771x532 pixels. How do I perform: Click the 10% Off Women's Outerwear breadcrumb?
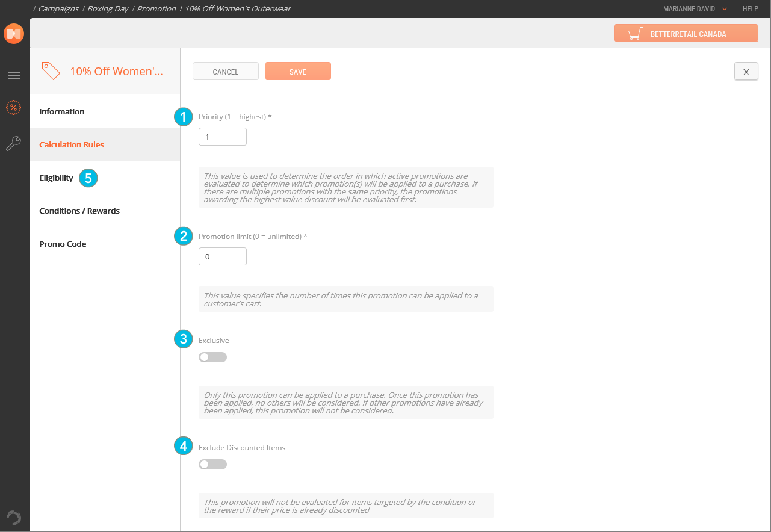(238, 9)
